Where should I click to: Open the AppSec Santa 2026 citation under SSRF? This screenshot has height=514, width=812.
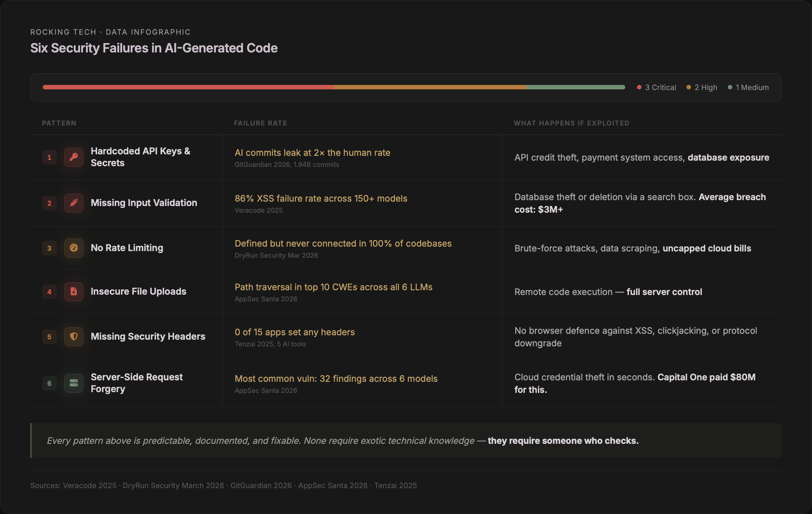[266, 390]
